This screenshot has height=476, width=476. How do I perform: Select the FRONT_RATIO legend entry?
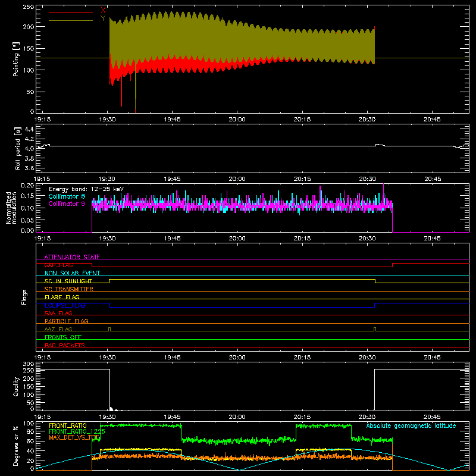click(68, 425)
